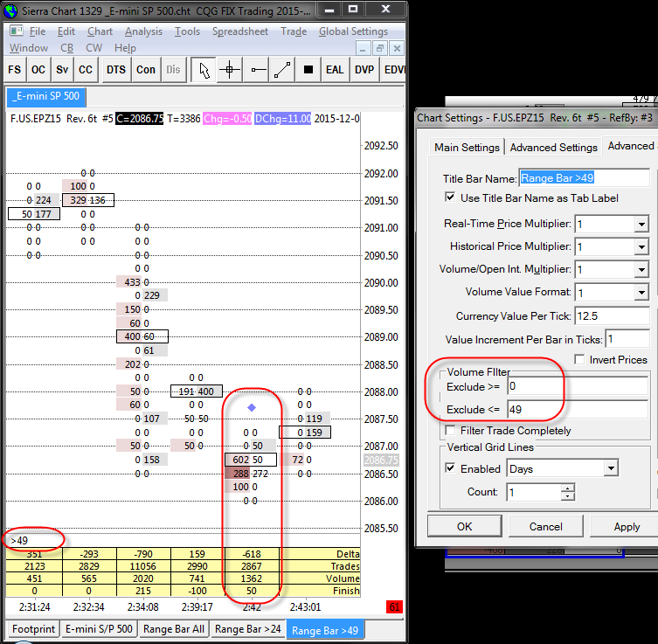Click the CC toolbar button
The image size is (658, 644).
point(86,70)
